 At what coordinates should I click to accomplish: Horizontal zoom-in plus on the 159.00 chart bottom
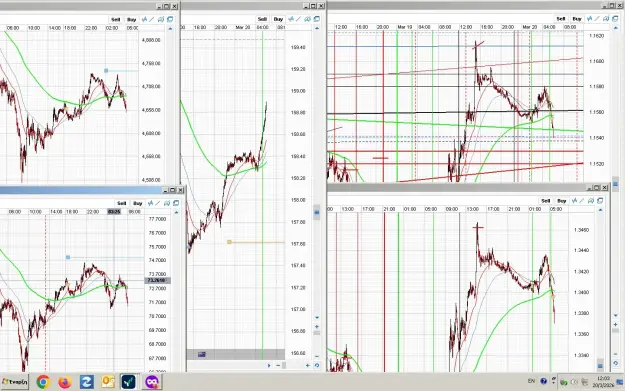[307, 365]
